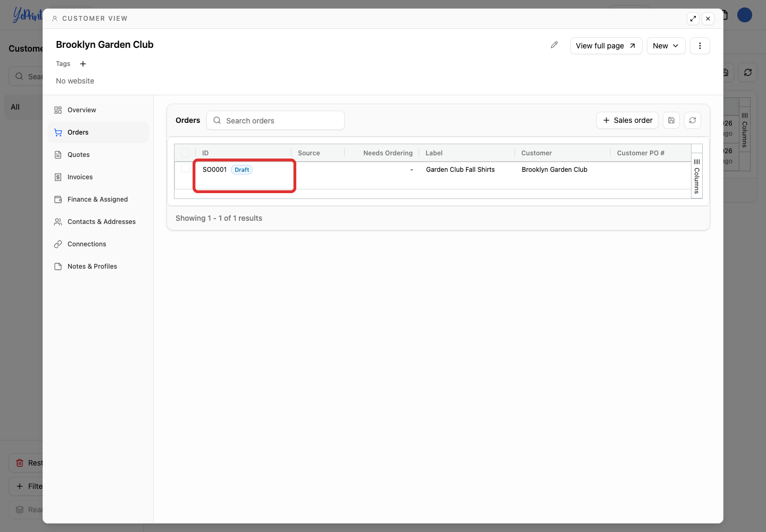Tick the checkbox for order SO0001

point(185,168)
